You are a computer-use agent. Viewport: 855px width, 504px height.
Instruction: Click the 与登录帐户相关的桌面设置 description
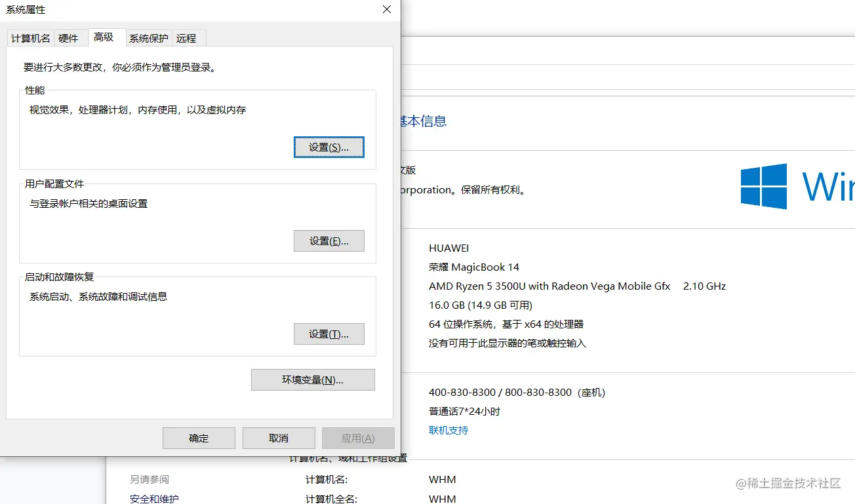(89, 204)
